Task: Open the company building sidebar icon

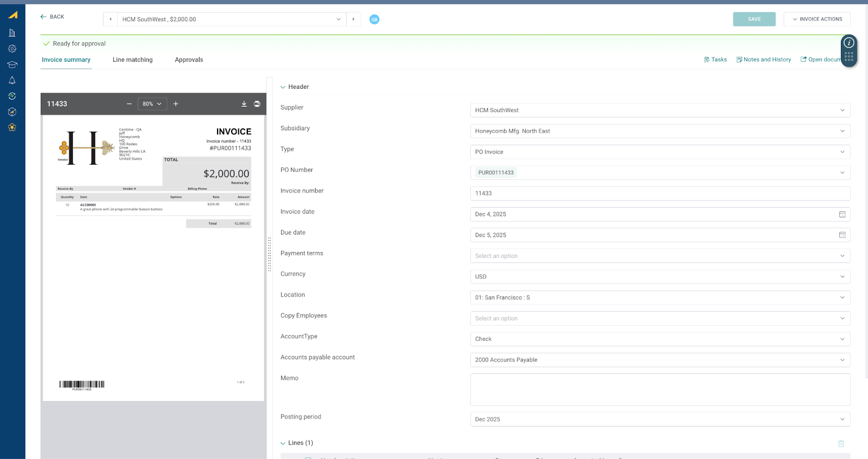Action: pos(12,33)
